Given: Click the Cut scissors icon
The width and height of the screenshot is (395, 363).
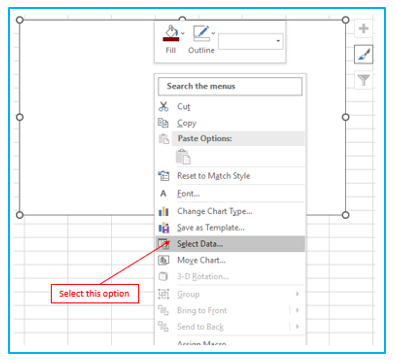Looking at the screenshot, I should pos(164,106).
